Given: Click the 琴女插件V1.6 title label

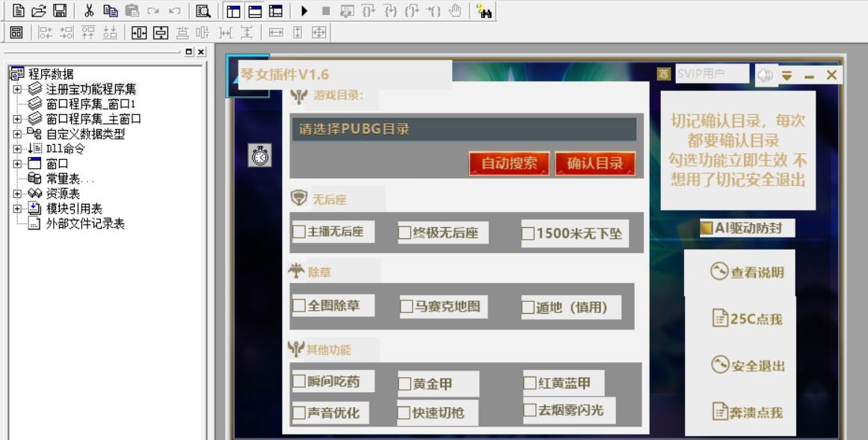Looking at the screenshot, I should pos(285,74).
